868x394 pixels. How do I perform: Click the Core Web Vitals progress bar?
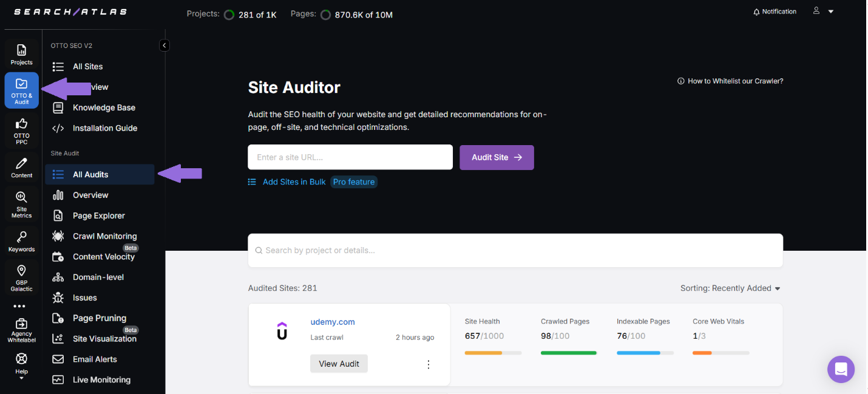pos(721,353)
